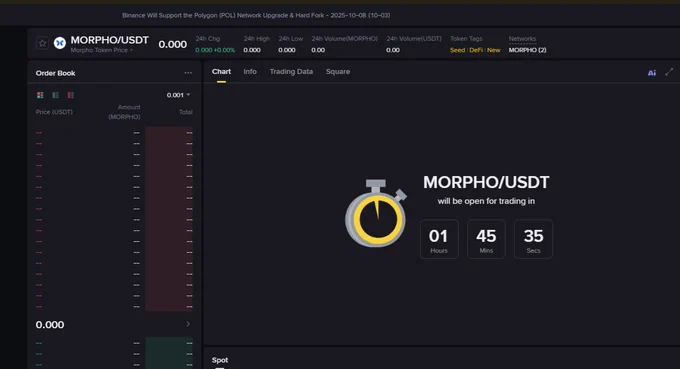This screenshot has width=680, height=369.
Task: Open the Trading Data tab
Action: click(x=291, y=72)
